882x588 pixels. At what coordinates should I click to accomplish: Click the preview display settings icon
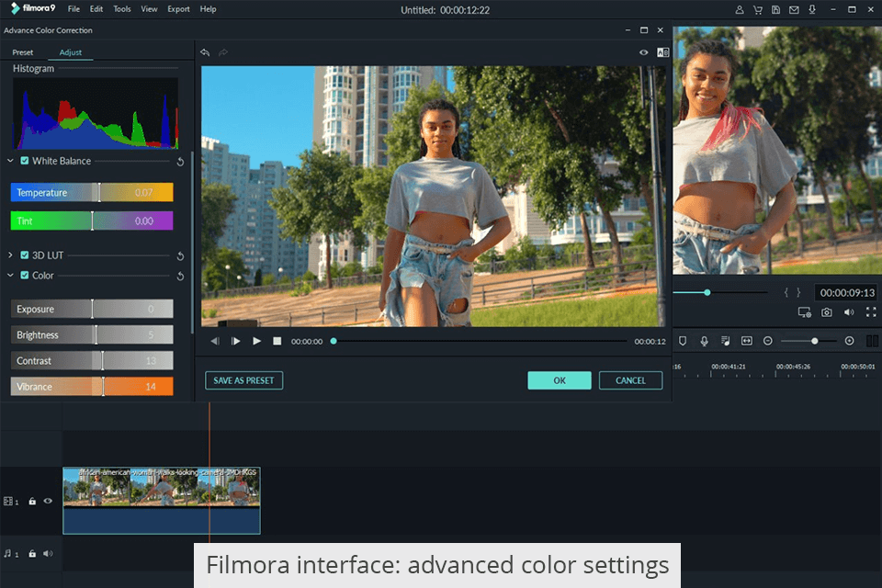pos(805,312)
